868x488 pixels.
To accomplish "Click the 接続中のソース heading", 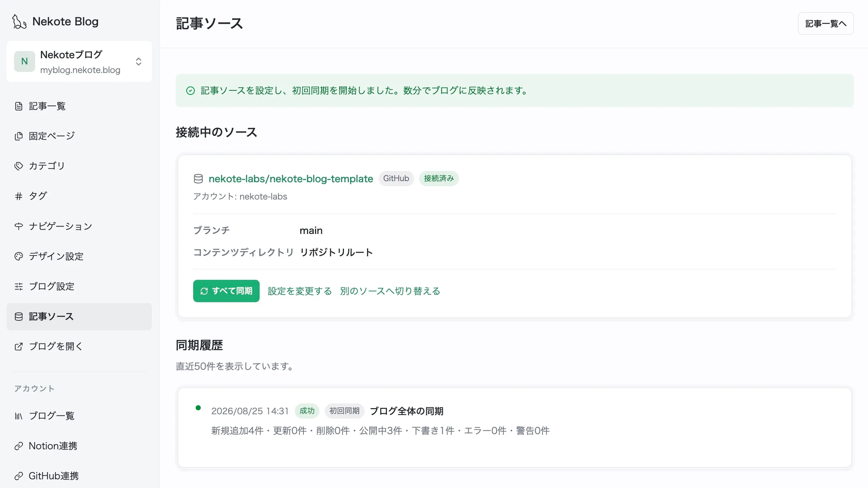I will (x=216, y=132).
